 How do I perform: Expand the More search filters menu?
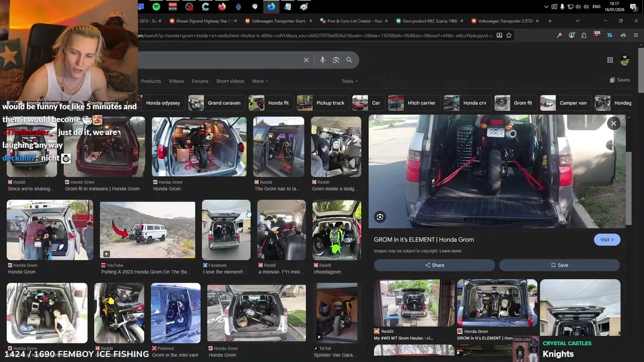[x=260, y=81]
